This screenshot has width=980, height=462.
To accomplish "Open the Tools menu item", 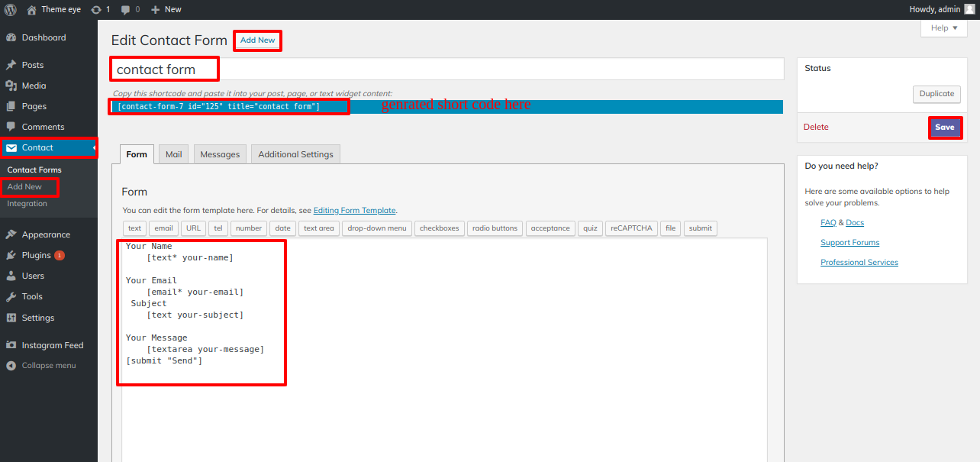I will pyautogui.click(x=32, y=296).
